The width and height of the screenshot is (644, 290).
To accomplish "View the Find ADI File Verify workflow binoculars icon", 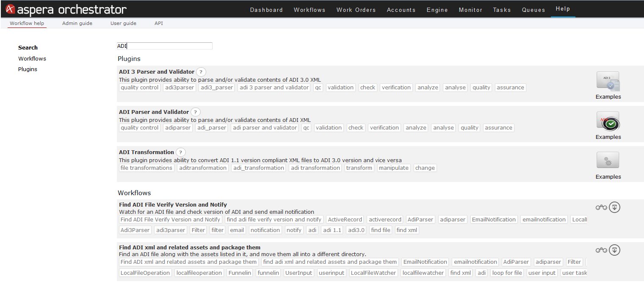I will (601, 207).
